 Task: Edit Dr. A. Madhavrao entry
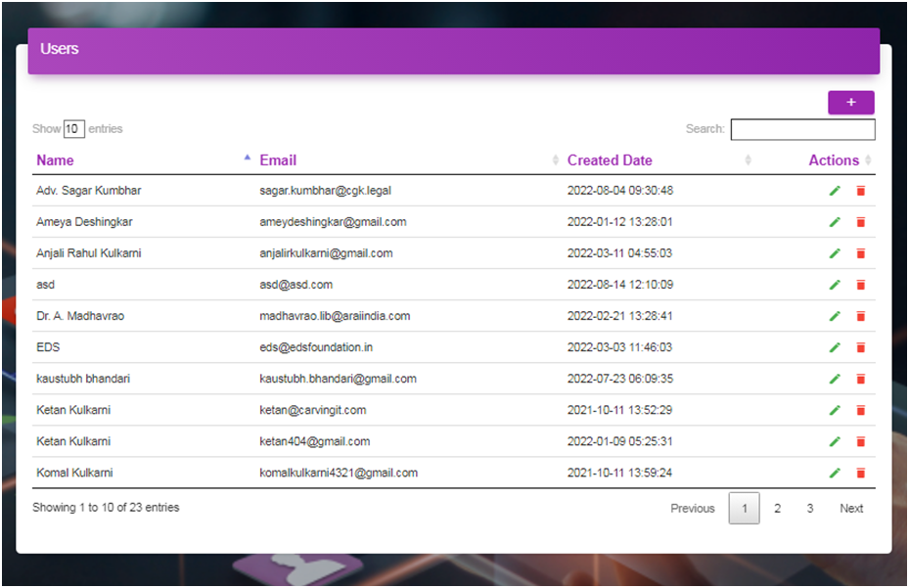[x=835, y=316]
